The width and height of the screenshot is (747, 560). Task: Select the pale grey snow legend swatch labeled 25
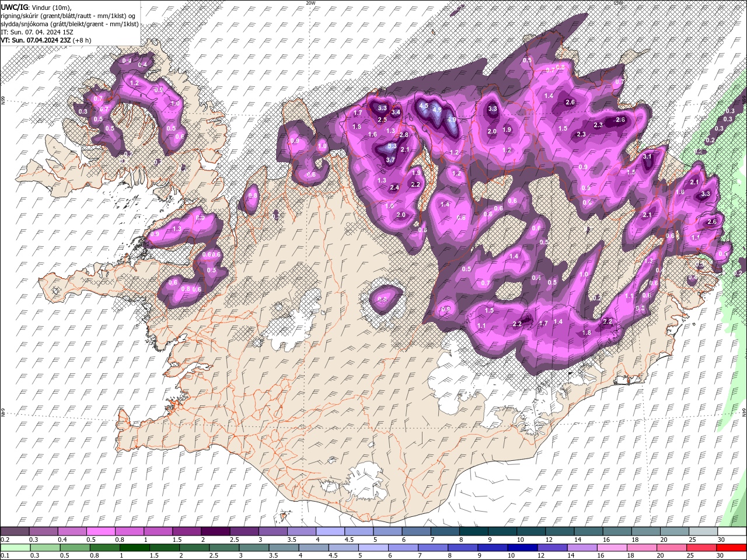[x=703, y=531]
